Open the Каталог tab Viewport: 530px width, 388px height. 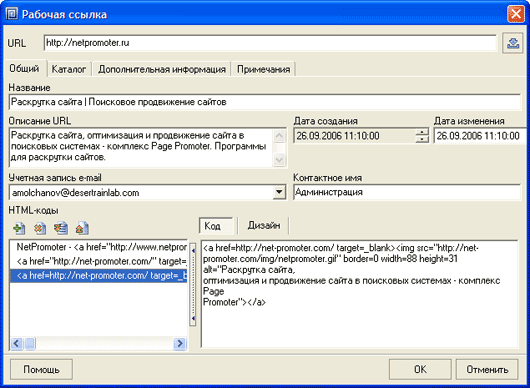[x=69, y=69]
